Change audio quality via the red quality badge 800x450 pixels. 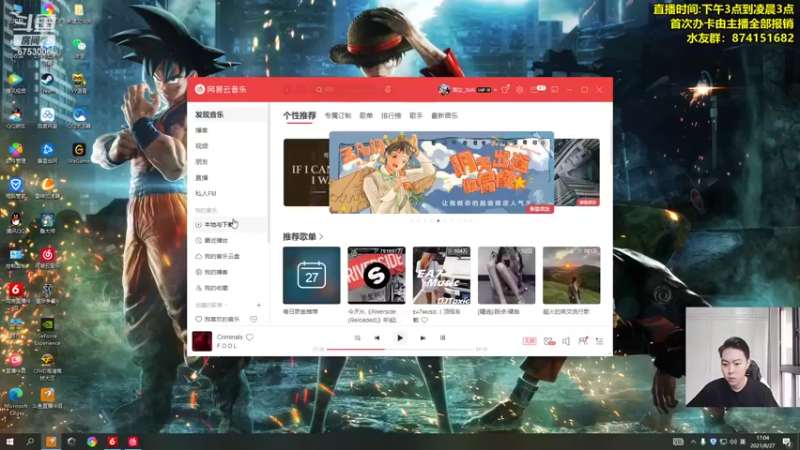tap(530, 341)
